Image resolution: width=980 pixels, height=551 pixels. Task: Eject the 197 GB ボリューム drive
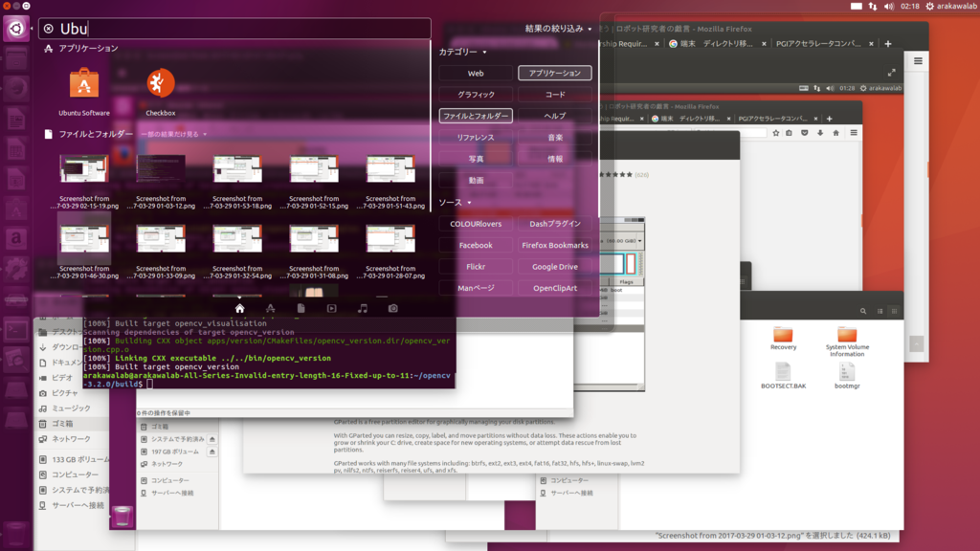[212, 452]
